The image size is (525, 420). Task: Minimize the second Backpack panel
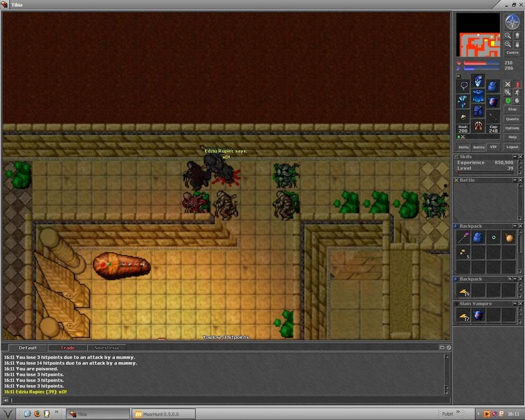pos(515,279)
